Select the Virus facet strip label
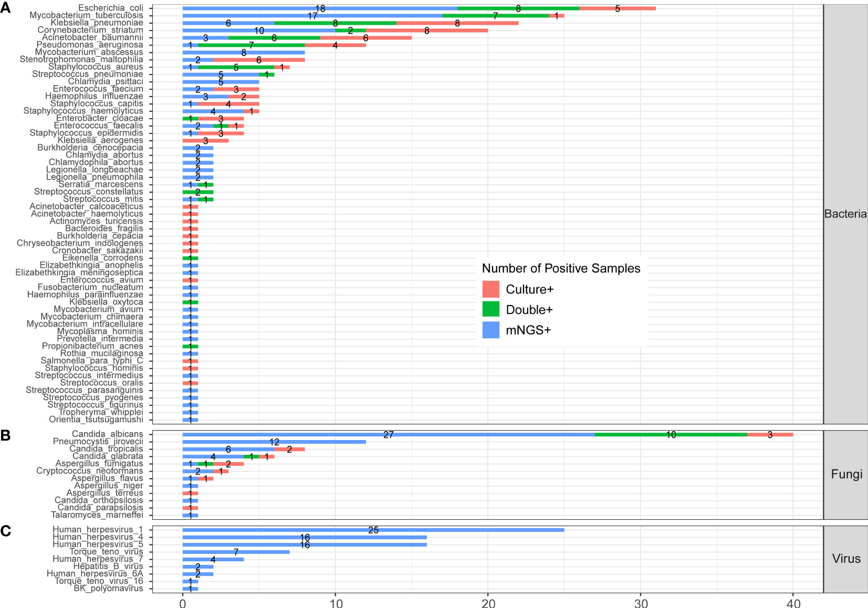Image resolution: width=868 pixels, height=608 pixels. (845, 559)
